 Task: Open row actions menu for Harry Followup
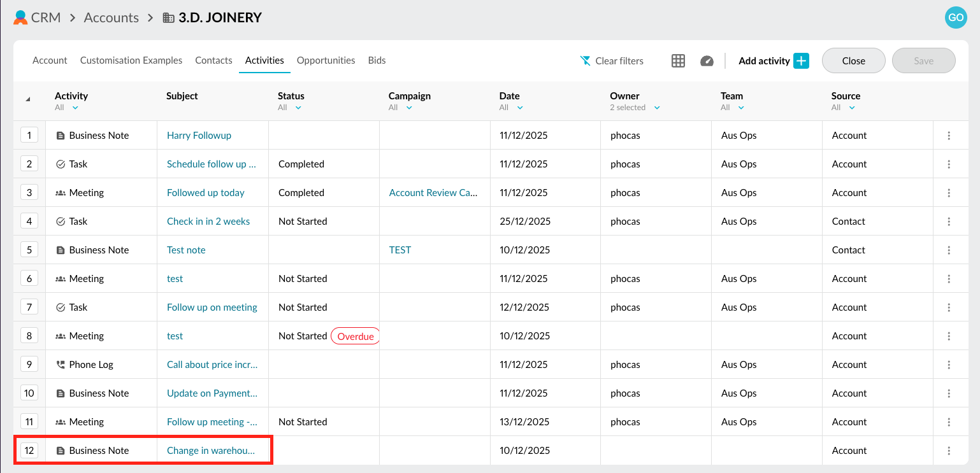(949, 136)
